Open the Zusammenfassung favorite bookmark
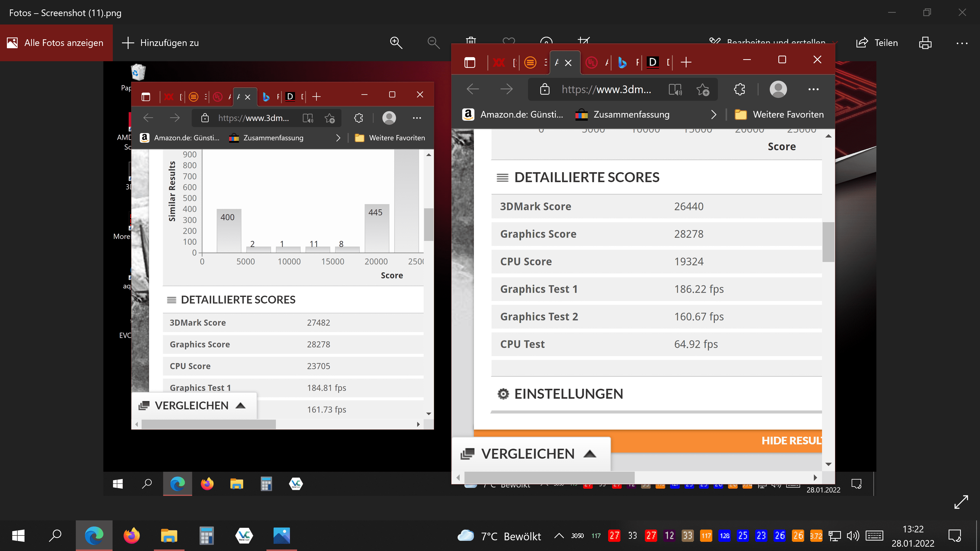The height and width of the screenshot is (551, 980). point(622,115)
